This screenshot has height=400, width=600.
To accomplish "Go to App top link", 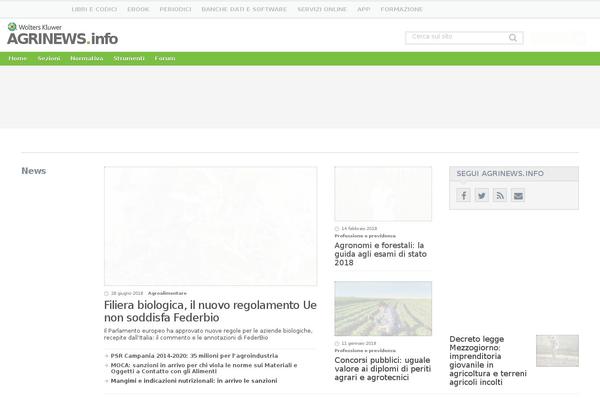I will 364,9.
